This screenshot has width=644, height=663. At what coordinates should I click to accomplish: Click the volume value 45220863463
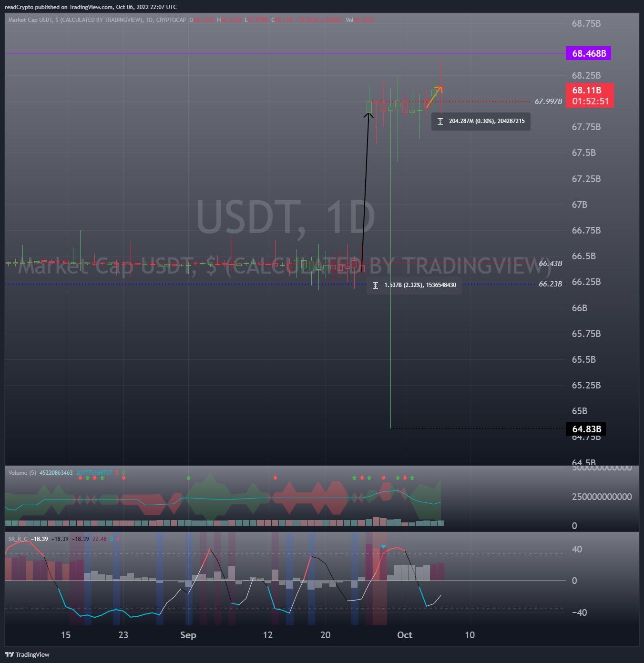click(x=56, y=473)
